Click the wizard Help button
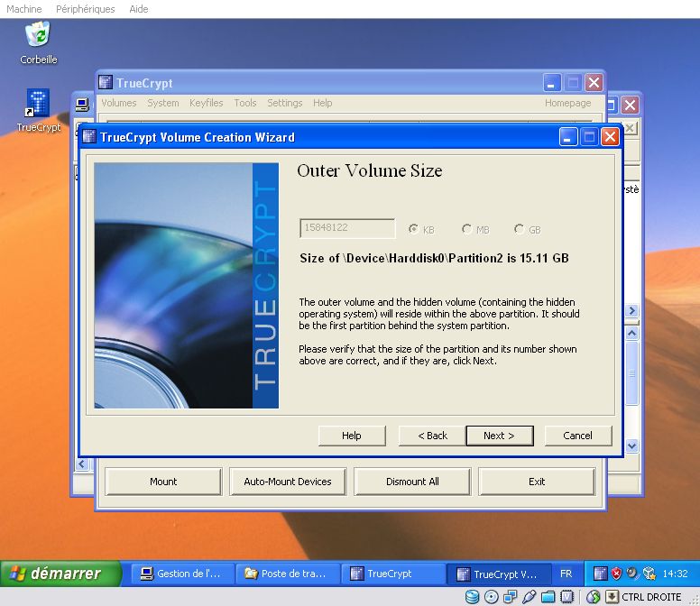700x606 pixels. pos(352,436)
